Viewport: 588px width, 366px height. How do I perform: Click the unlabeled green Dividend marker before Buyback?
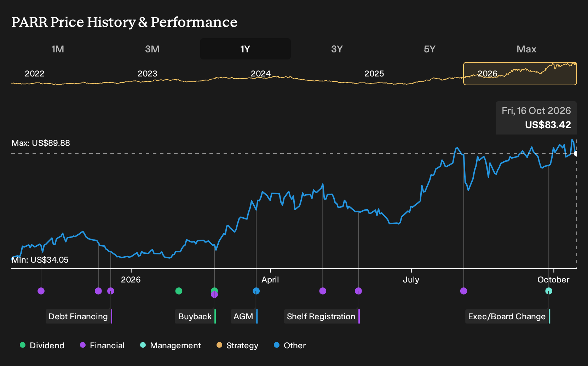point(179,291)
